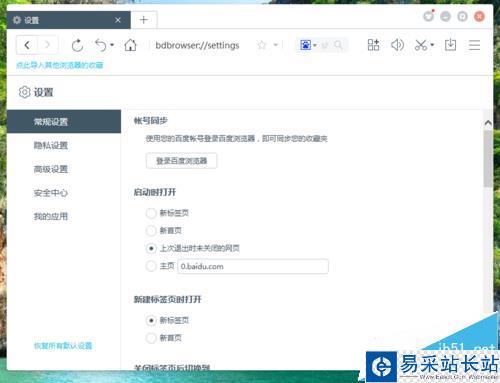This screenshot has width=500, height=383.
Task: Open the apps grid plus icon
Action: pyautogui.click(x=373, y=45)
